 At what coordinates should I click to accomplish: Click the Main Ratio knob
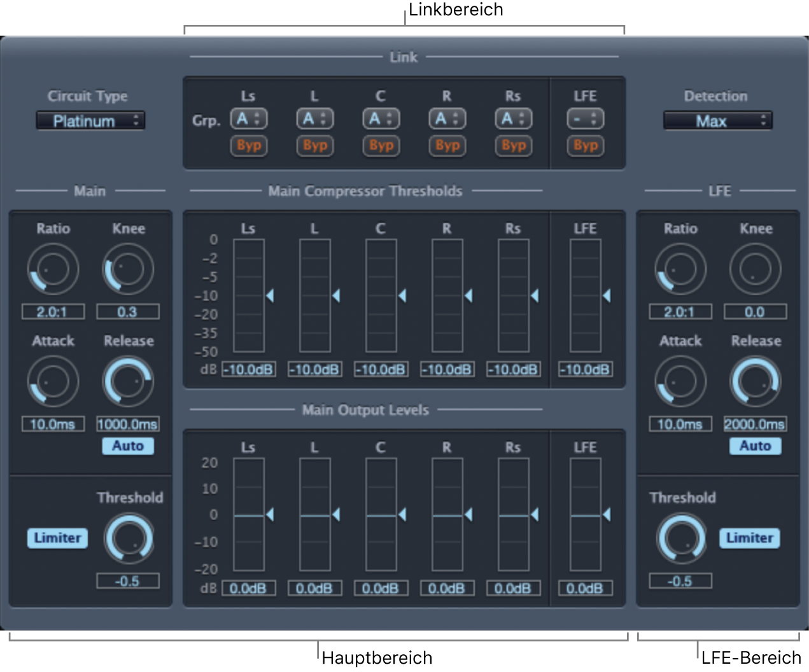[x=53, y=270]
